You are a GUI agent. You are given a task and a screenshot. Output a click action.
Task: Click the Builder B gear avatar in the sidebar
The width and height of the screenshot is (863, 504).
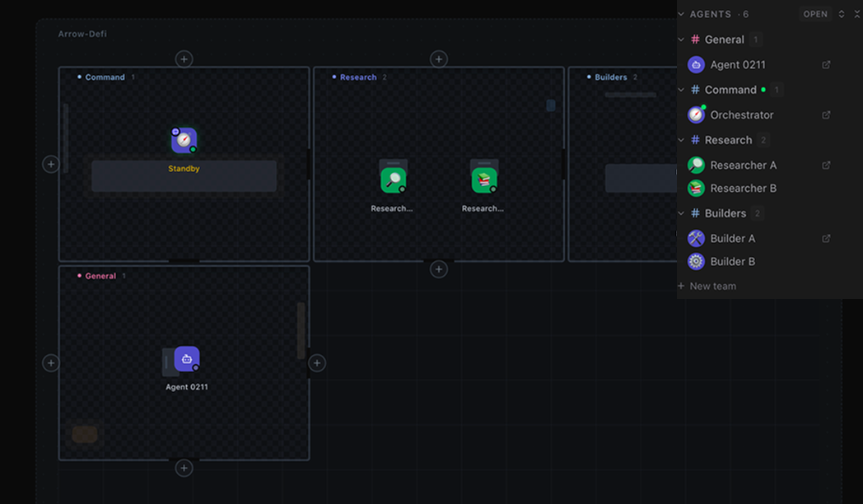click(696, 261)
